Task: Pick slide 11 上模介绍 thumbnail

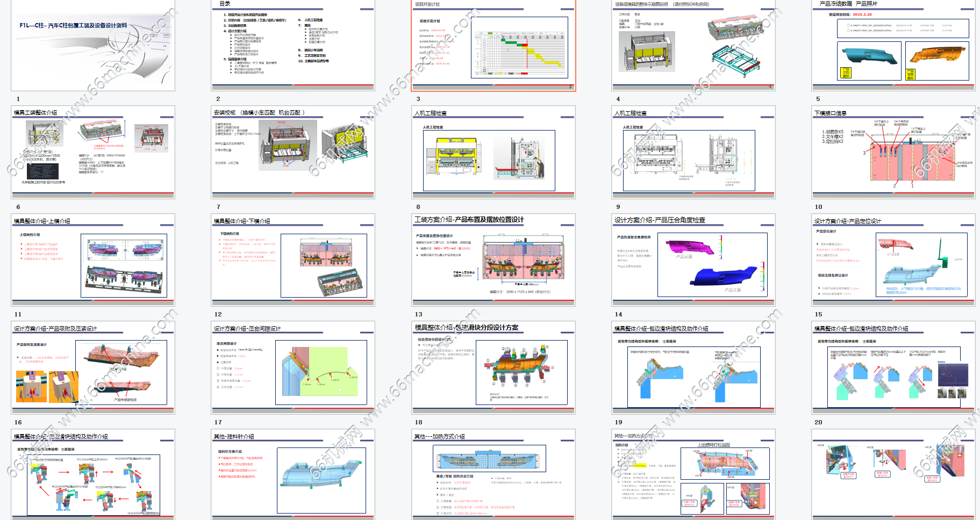Action: (x=93, y=260)
